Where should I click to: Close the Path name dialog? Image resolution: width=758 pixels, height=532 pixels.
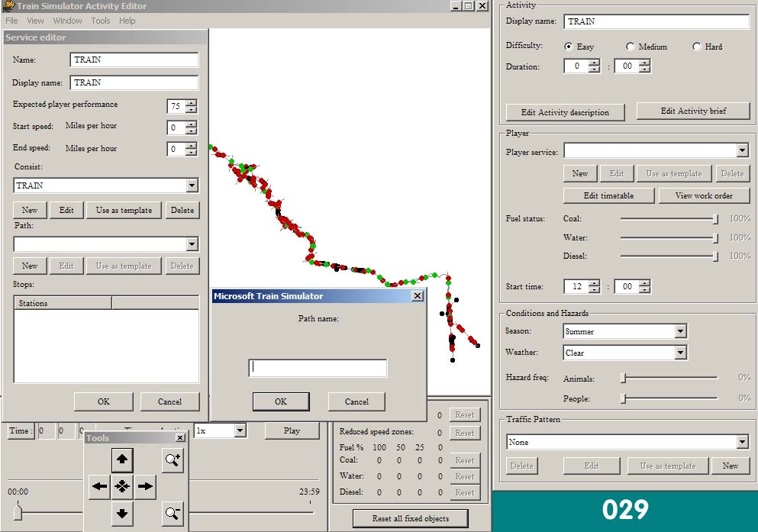coord(418,295)
